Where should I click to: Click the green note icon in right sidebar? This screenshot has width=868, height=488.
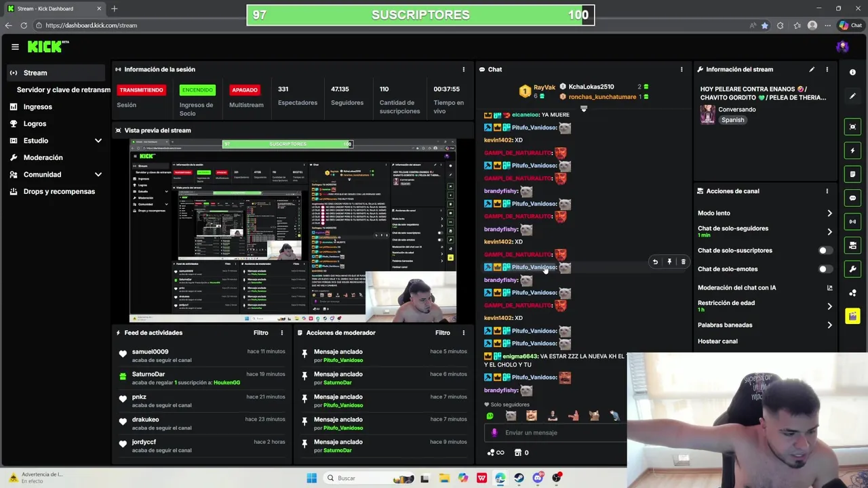pos(852,174)
